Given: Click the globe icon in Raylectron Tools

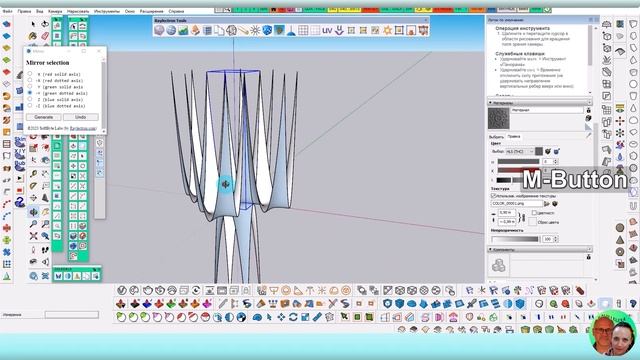Looking at the screenshot, I should [171, 30].
